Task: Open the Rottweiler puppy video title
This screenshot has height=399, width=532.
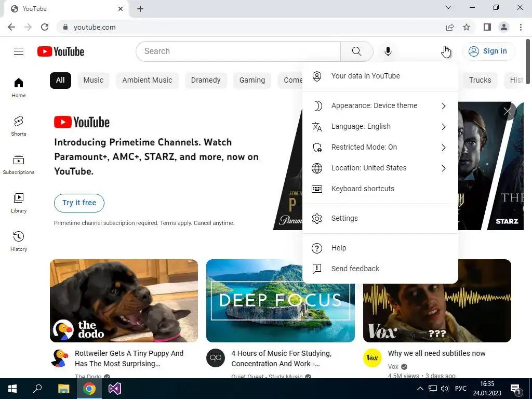Action: coord(129,358)
